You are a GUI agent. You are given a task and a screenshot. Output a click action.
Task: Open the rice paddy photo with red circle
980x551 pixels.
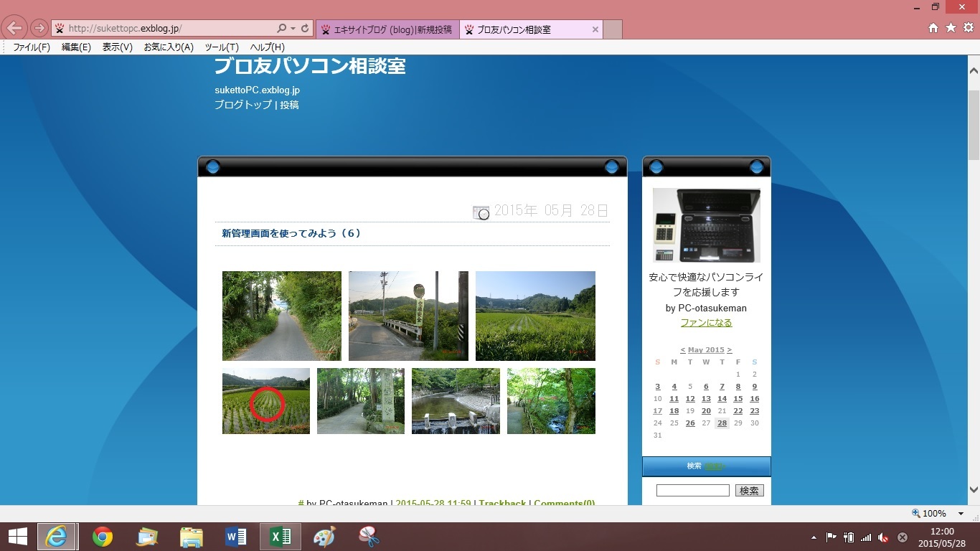[266, 401]
